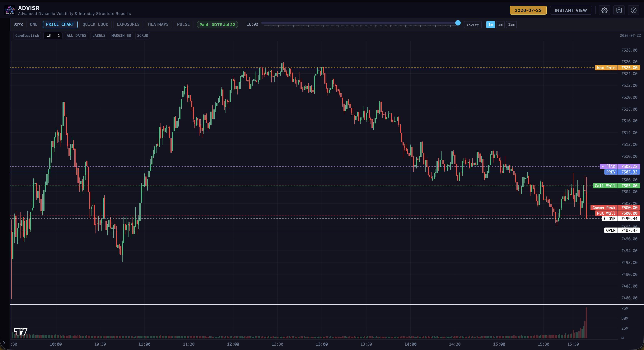Viewport: 644px width, 350px height.
Task: Click the tall final volume bar
Action: click(x=586, y=323)
